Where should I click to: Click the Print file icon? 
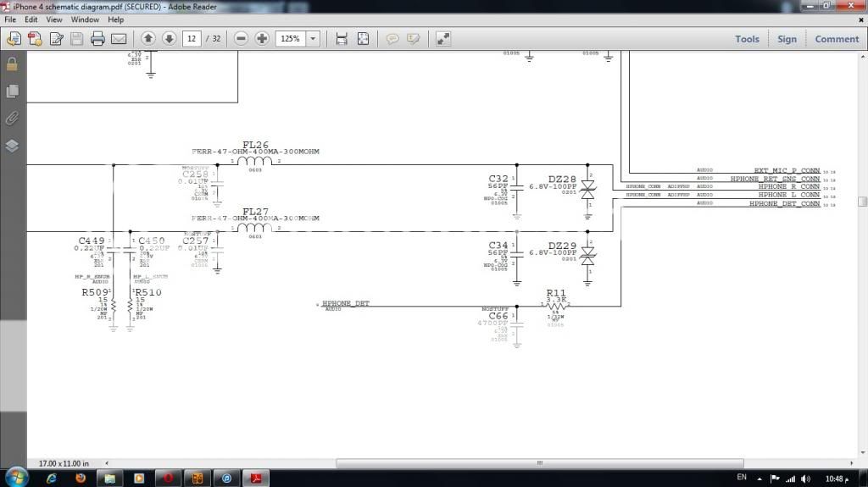[x=97, y=39]
